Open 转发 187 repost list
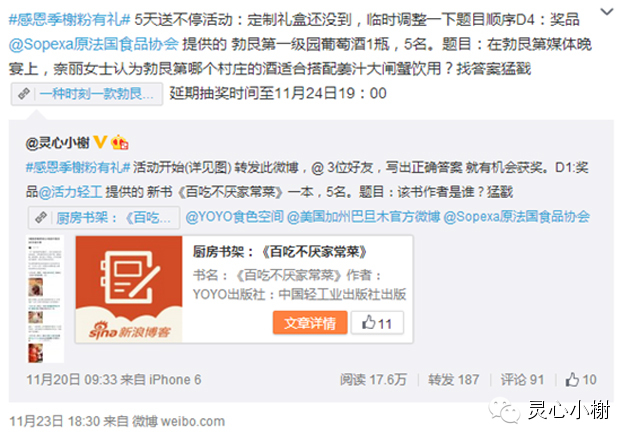 pyautogui.click(x=453, y=380)
